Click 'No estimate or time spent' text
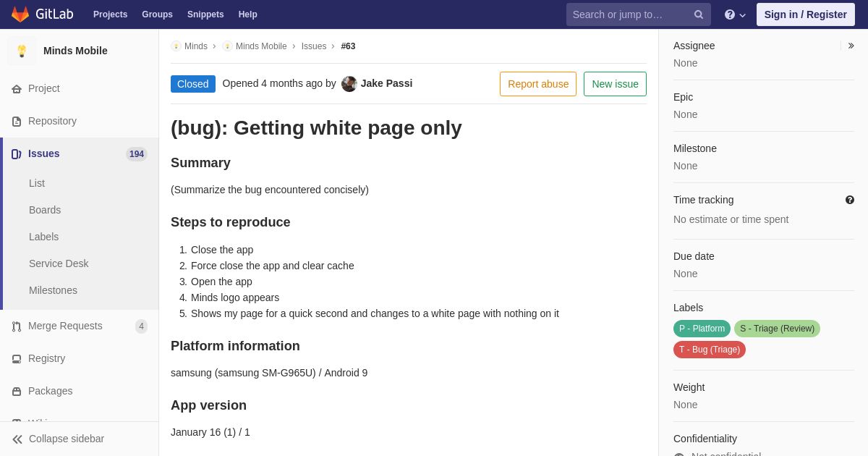This screenshot has width=868, height=456. 731,219
